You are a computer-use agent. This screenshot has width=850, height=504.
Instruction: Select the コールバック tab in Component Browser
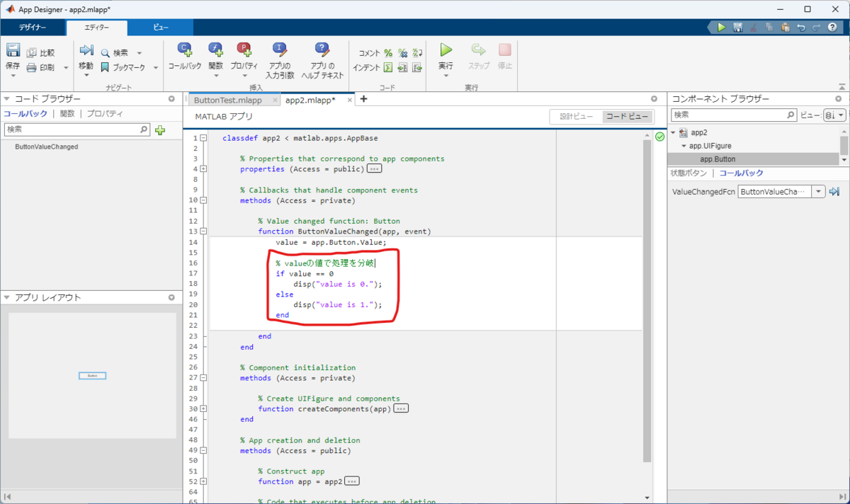tap(742, 173)
